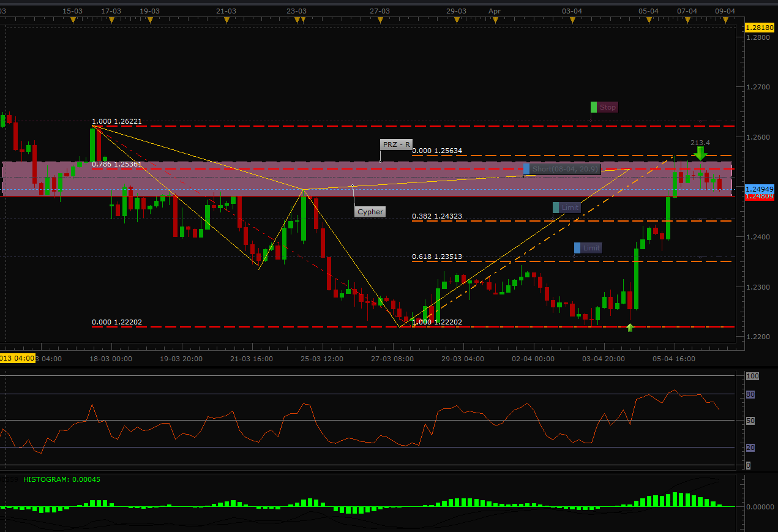The image size is (778, 532).
Task: Click the yellow marker under 19-03
Action: (149, 21)
